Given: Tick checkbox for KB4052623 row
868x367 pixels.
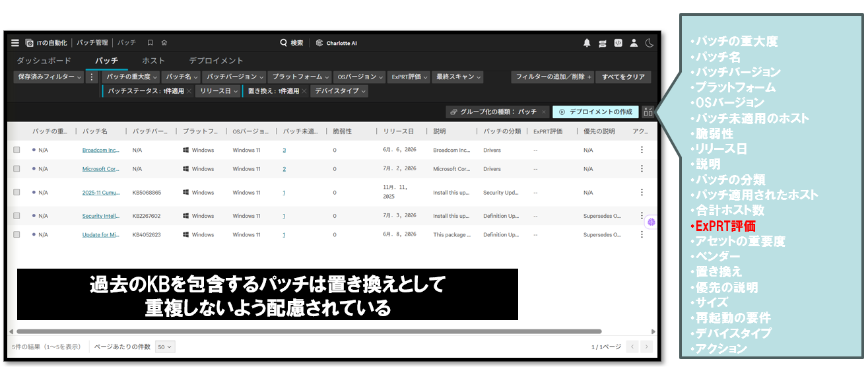Looking at the screenshot, I should pyautogui.click(x=17, y=234).
